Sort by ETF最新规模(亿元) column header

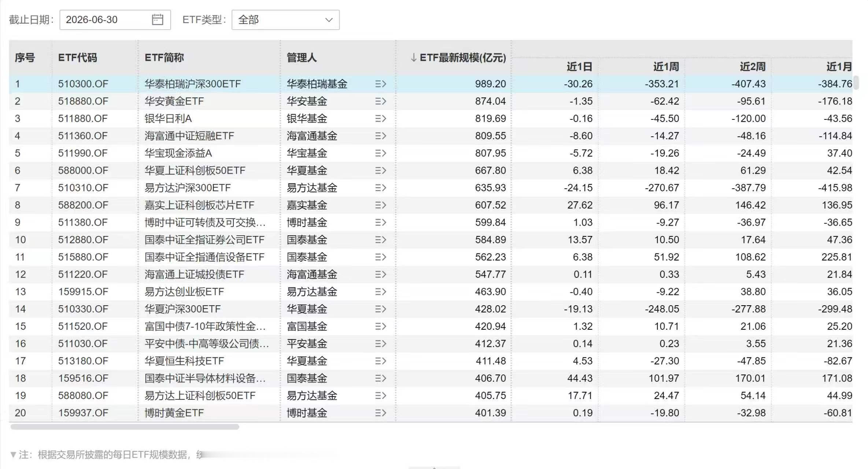458,58
